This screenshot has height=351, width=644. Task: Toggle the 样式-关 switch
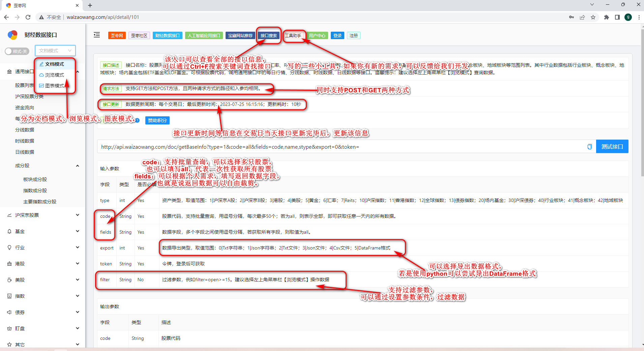pos(17,51)
